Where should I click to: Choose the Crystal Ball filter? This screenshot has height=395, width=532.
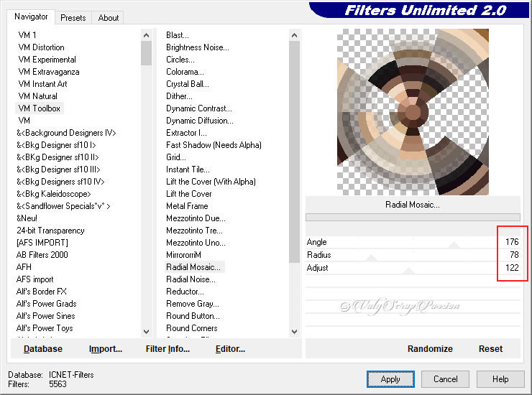tap(189, 84)
